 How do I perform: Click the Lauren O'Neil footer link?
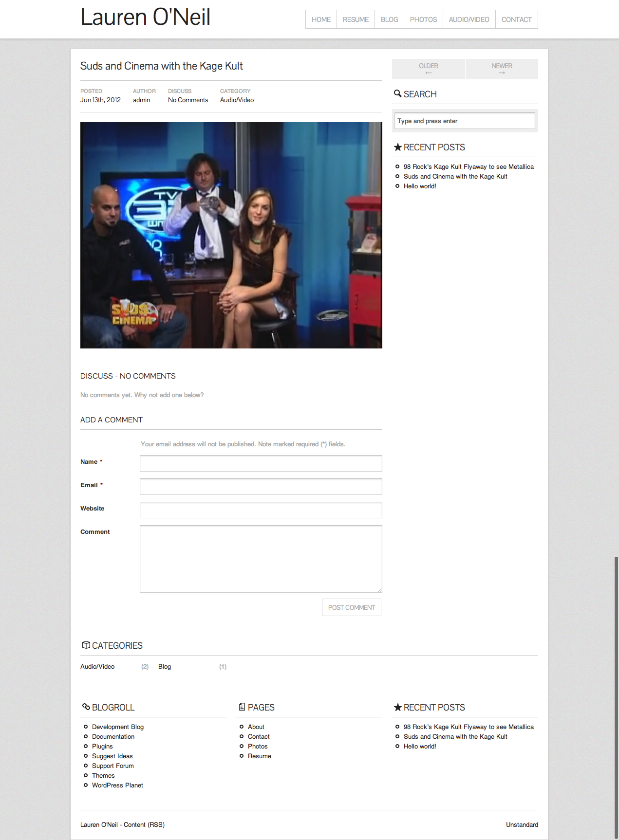(x=99, y=824)
